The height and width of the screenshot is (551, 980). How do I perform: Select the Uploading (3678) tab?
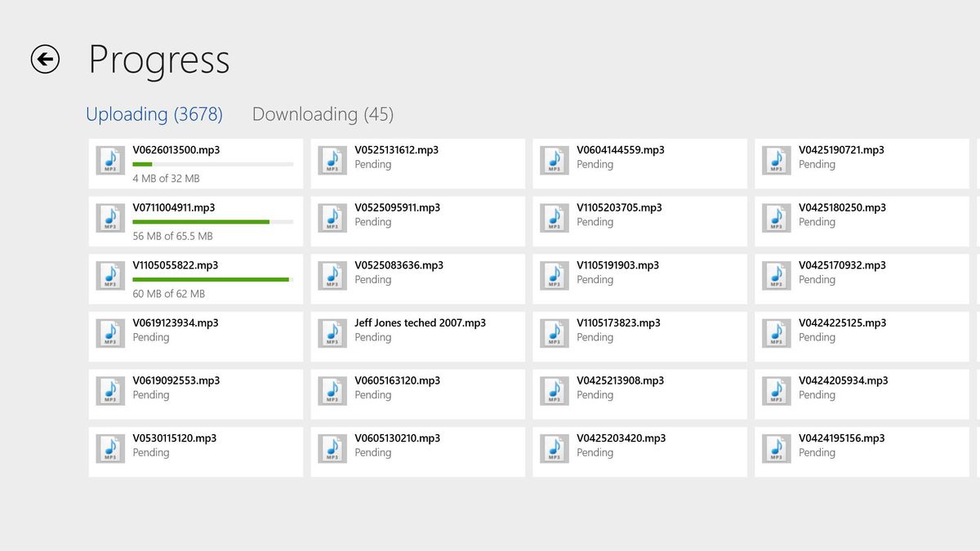pos(154,114)
